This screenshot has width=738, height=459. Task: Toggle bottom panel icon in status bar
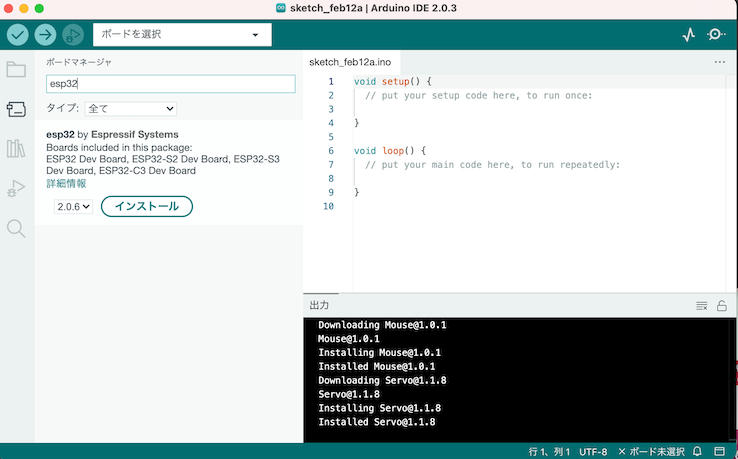(x=719, y=451)
